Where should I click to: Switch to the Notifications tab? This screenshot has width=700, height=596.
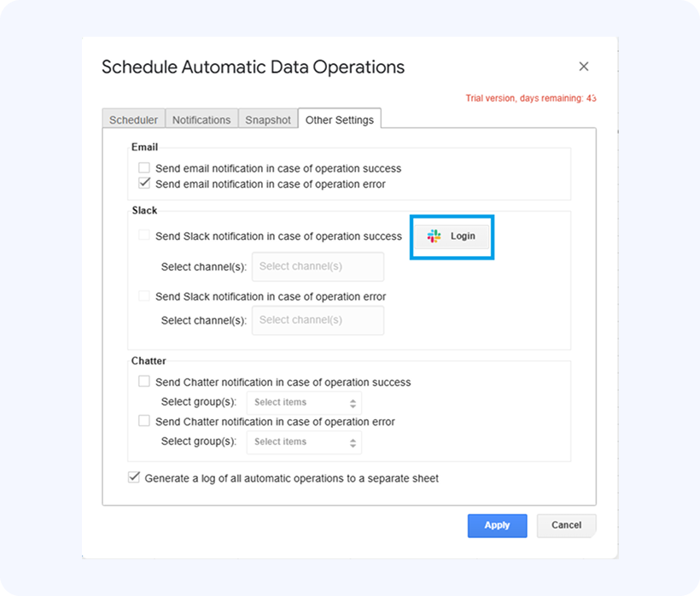point(201,120)
